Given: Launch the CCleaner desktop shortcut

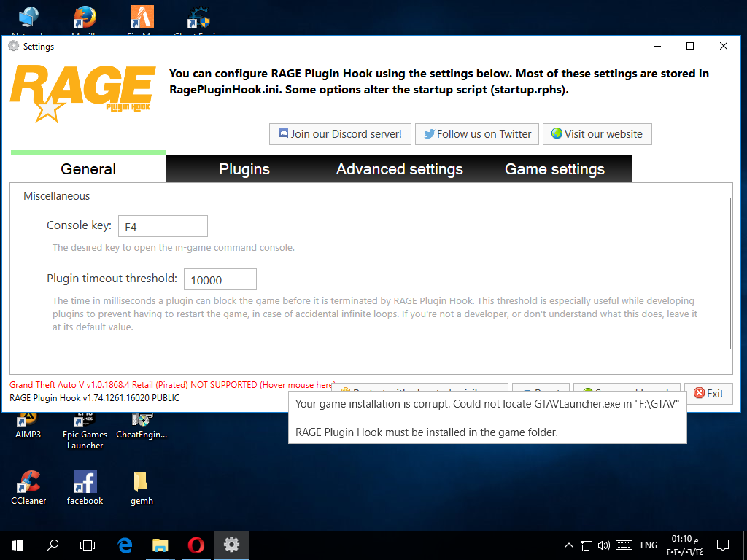Looking at the screenshot, I should point(28,487).
